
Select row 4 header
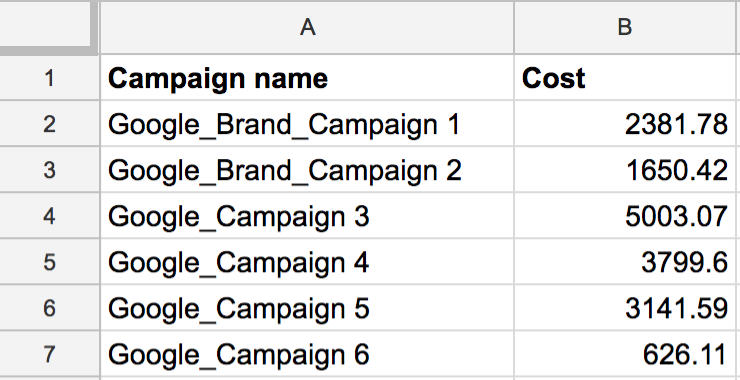(x=49, y=216)
